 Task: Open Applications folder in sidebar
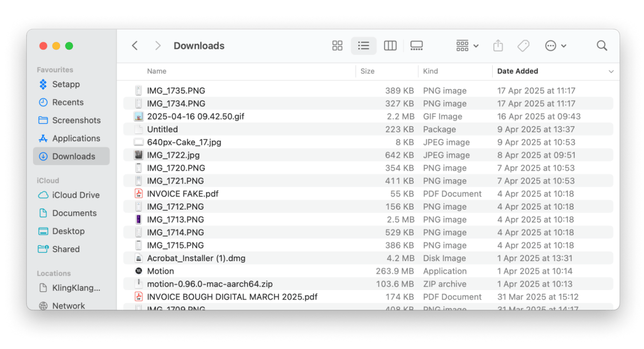[76, 139]
